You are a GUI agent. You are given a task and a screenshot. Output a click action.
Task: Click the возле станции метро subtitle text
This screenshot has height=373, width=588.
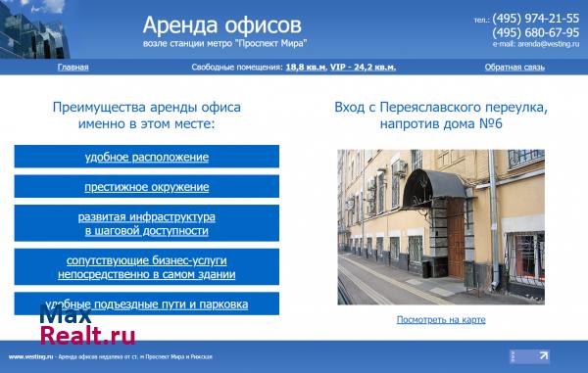(x=225, y=43)
